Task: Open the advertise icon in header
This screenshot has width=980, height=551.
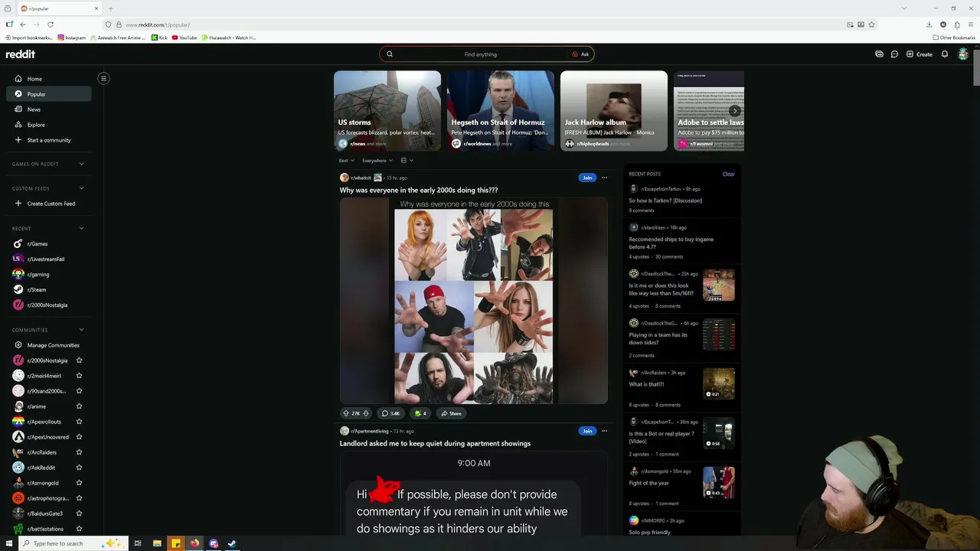Action: (879, 54)
